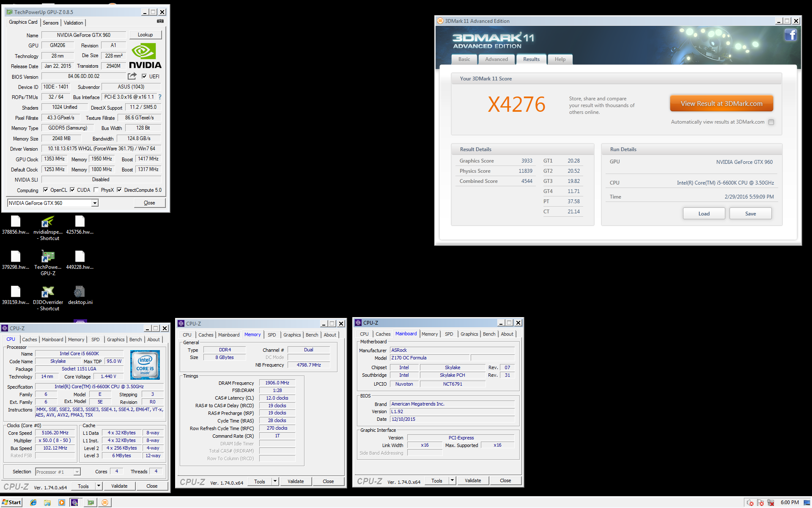
Task: Click Validate in the CPU-Z Mainboard window
Action: [473, 480]
